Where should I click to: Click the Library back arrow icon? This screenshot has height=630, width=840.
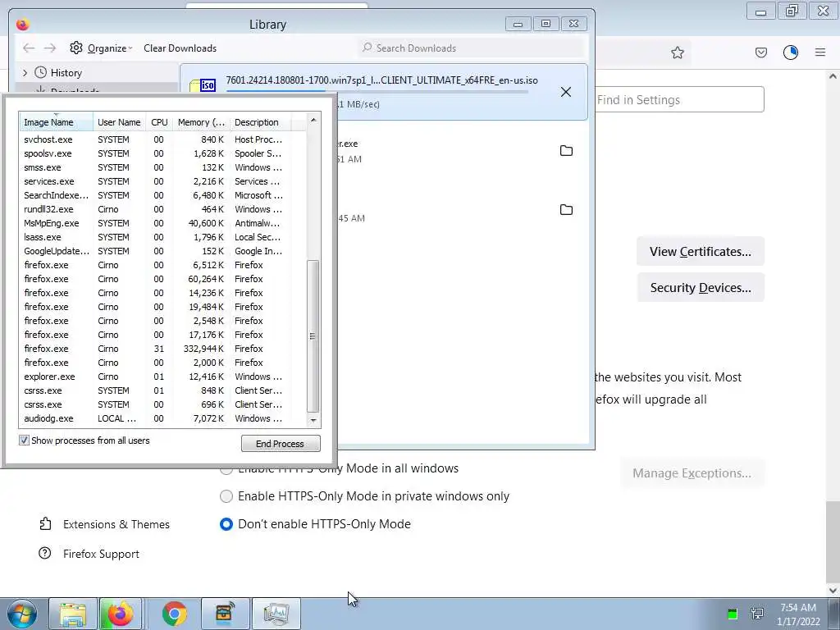pos(29,48)
